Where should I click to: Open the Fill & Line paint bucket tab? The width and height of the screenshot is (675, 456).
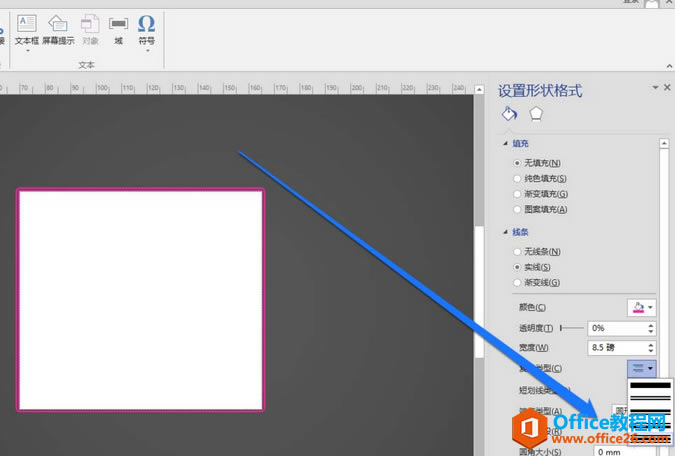509,114
